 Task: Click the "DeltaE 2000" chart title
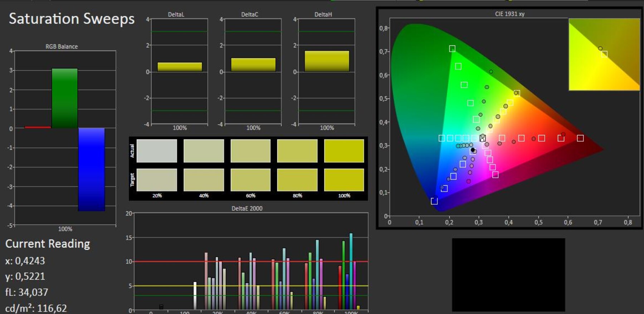point(247,208)
